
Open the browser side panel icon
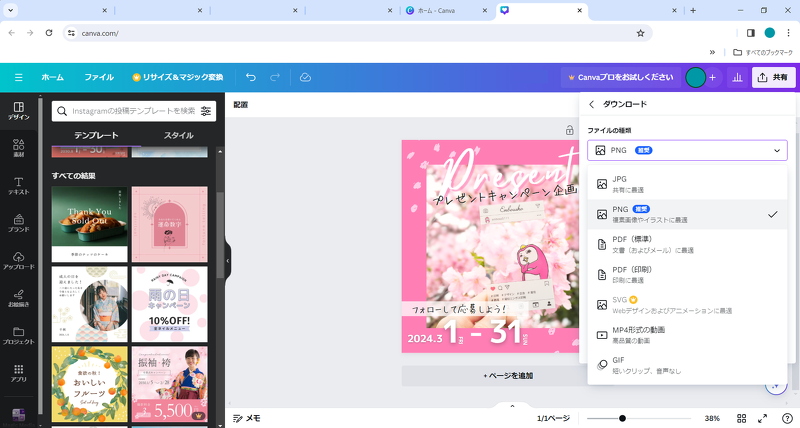(x=751, y=33)
